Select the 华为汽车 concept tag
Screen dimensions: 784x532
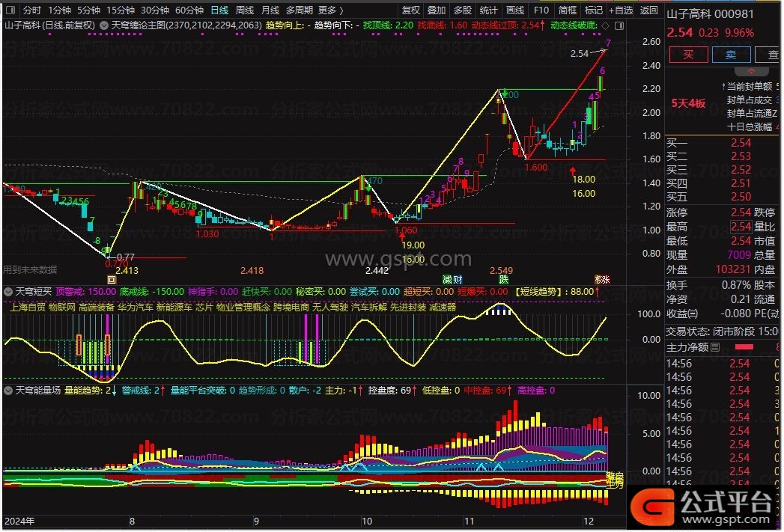click(136, 308)
